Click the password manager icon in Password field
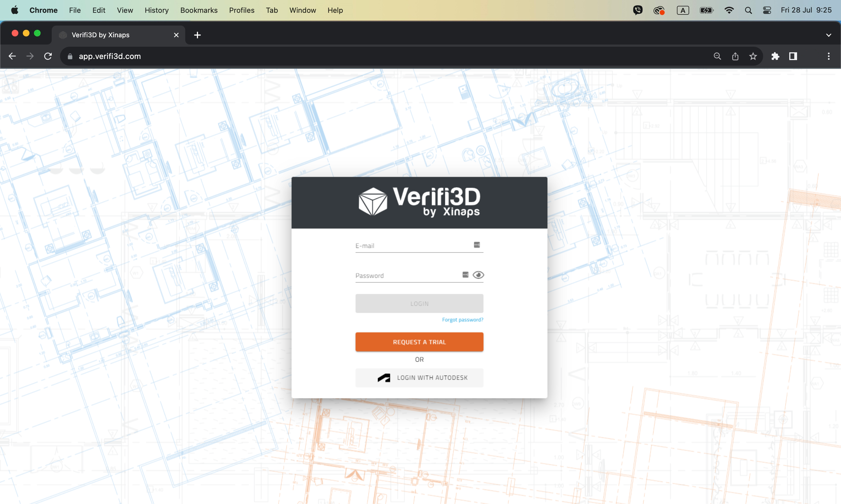The width and height of the screenshot is (841, 504). pyautogui.click(x=466, y=275)
